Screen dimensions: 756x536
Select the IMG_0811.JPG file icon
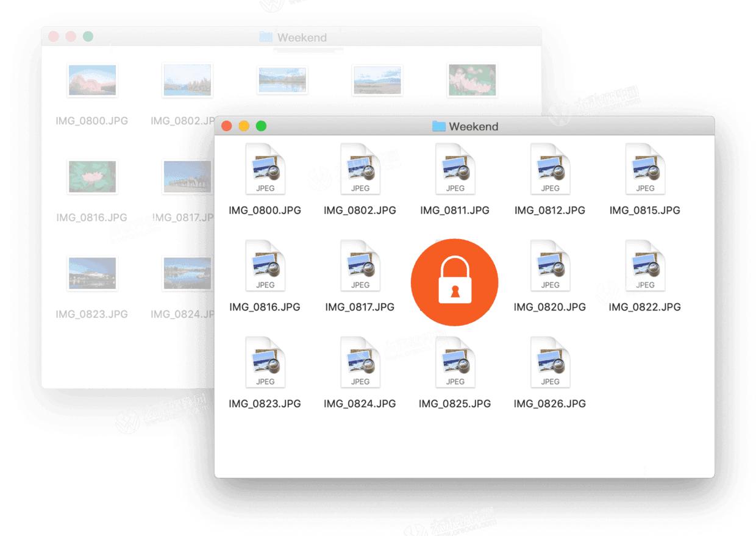(455, 169)
